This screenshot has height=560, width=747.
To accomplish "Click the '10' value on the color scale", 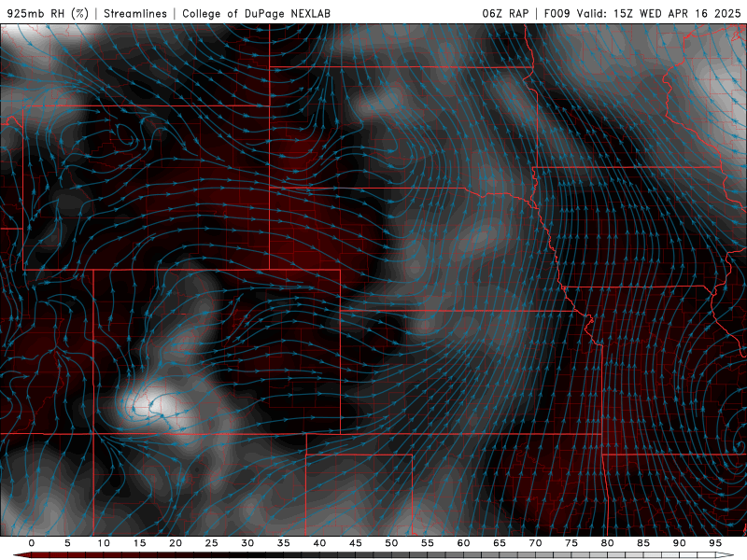I will (x=104, y=543).
